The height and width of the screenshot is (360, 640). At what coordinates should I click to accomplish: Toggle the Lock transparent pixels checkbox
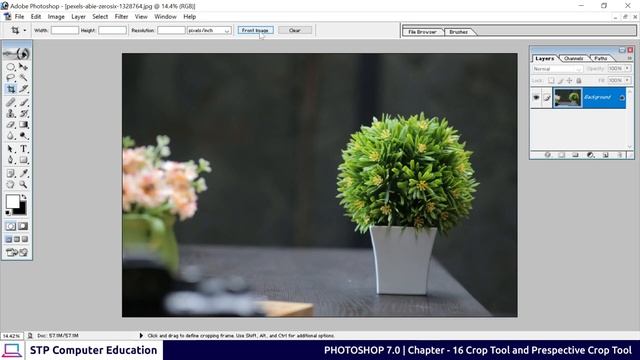click(551, 80)
